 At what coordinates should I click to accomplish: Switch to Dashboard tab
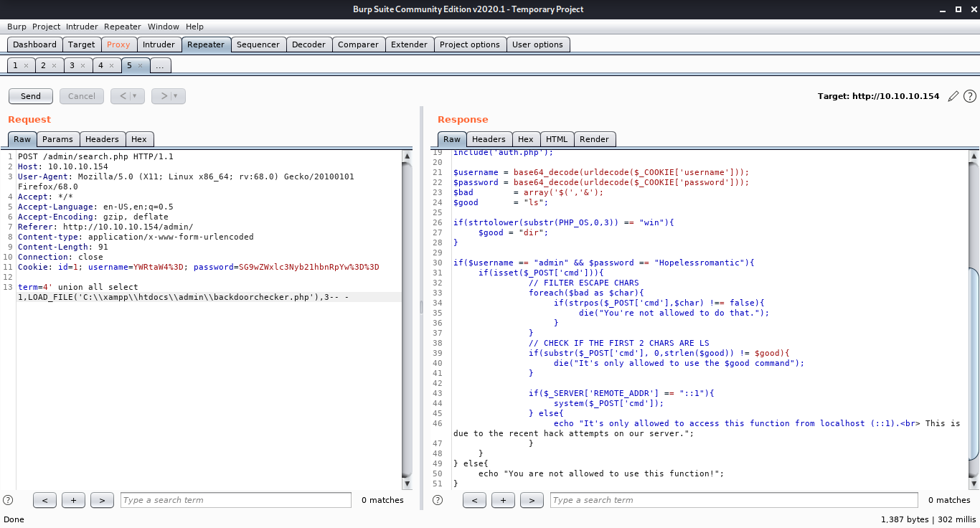[x=34, y=44]
